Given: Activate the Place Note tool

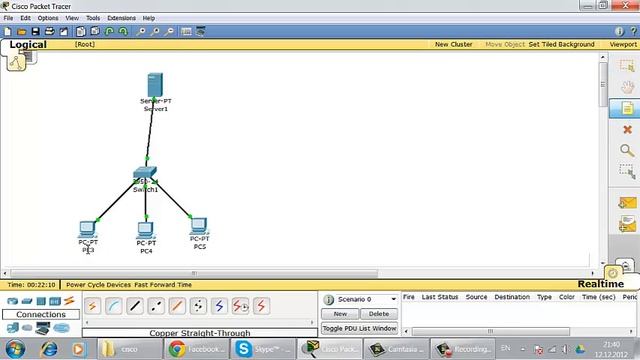Looking at the screenshot, I should 627,109.
